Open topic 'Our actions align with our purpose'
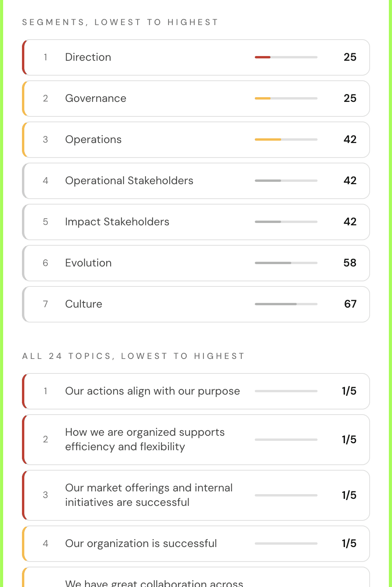 (x=196, y=391)
